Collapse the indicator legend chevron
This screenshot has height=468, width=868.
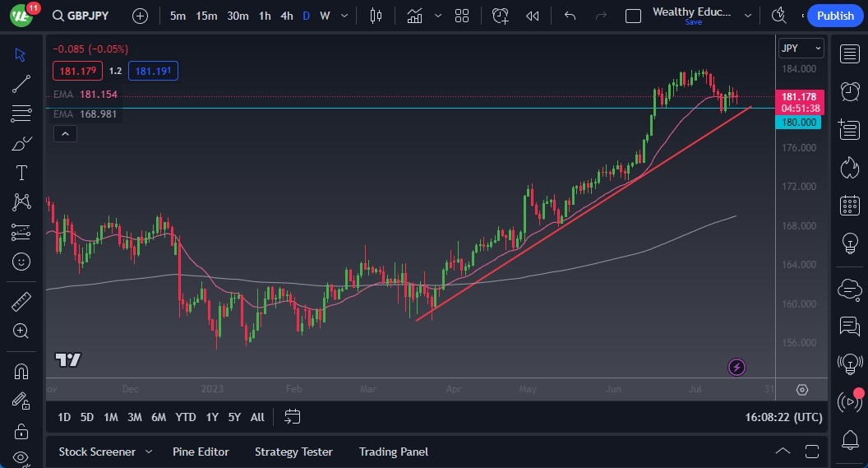66,133
